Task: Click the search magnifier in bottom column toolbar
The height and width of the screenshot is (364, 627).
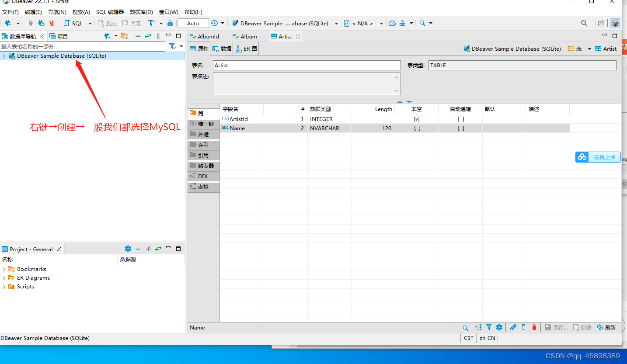Action: tap(466, 327)
